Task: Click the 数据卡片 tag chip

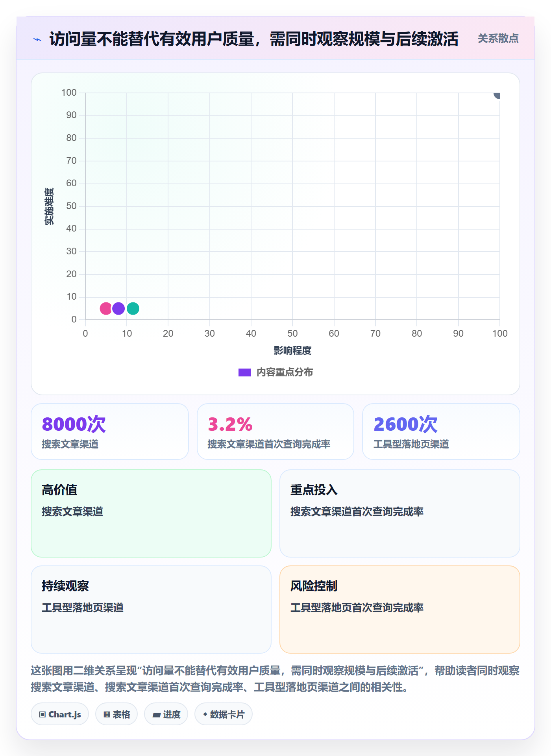Action: point(224,714)
